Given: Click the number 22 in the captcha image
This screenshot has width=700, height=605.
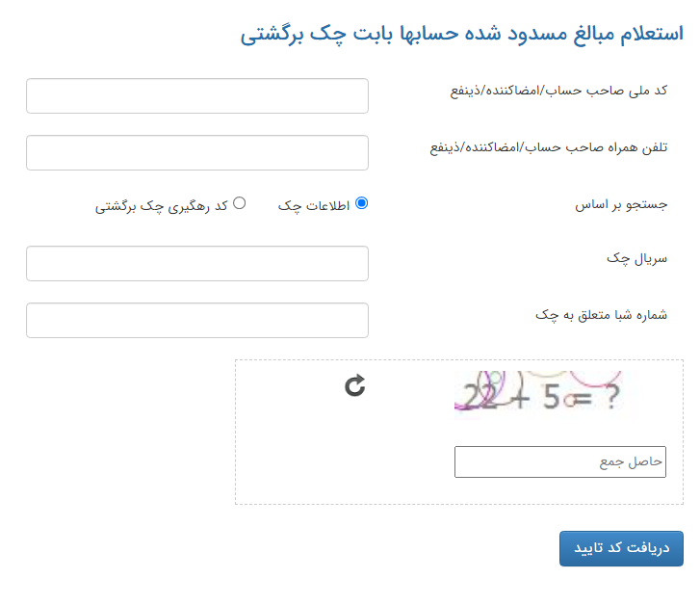Looking at the screenshot, I should [x=480, y=396].
